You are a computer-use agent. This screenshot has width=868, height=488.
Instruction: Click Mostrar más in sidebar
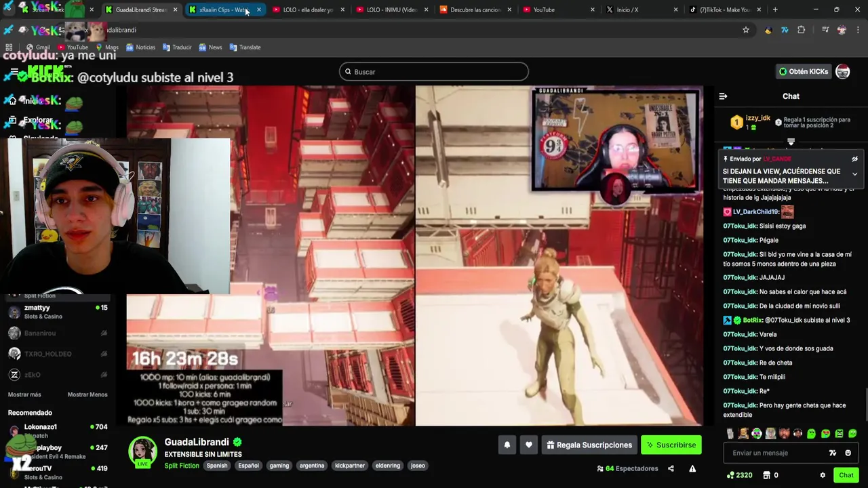click(x=24, y=394)
